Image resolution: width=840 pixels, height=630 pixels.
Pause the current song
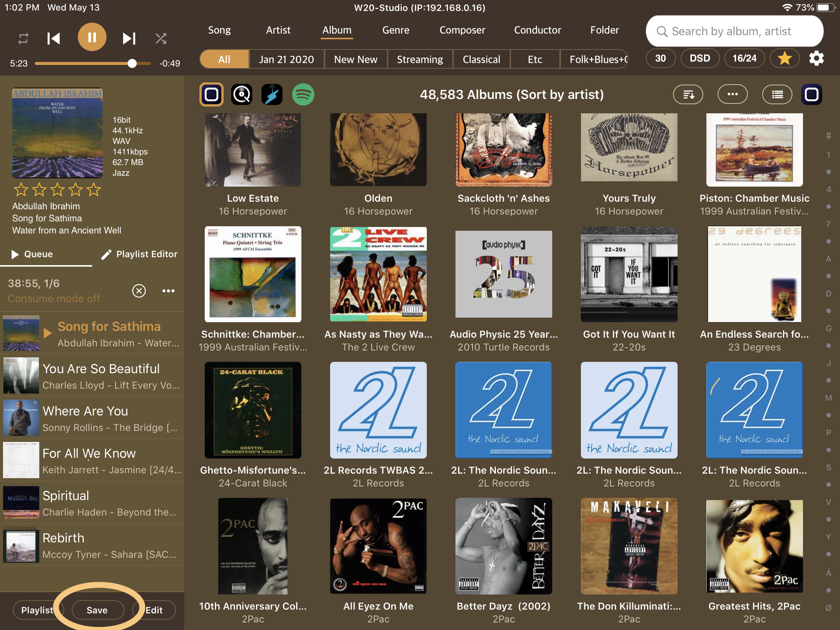click(x=92, y=37)
